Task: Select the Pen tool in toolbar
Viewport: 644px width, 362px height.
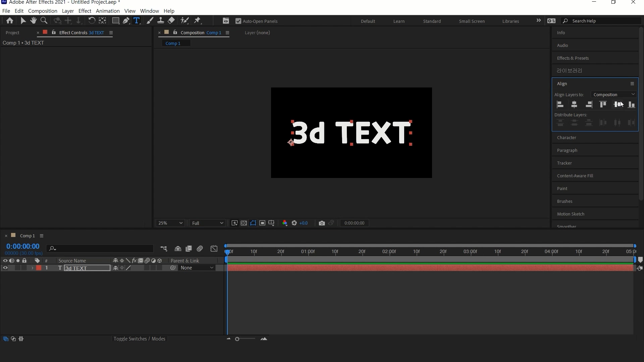Action: (126, 21)
